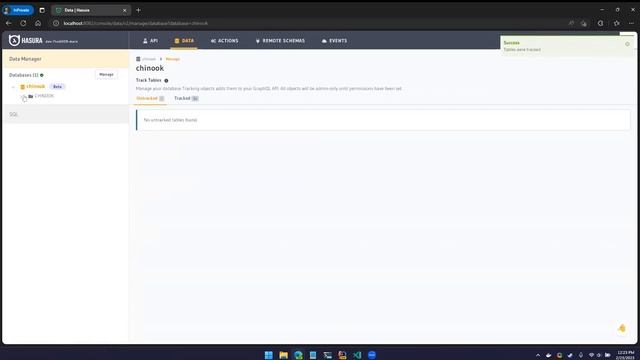This screenshot has width=640, height=360.
Task: Open the blue round app in taskbar
Action: click(x=372, y=355)
